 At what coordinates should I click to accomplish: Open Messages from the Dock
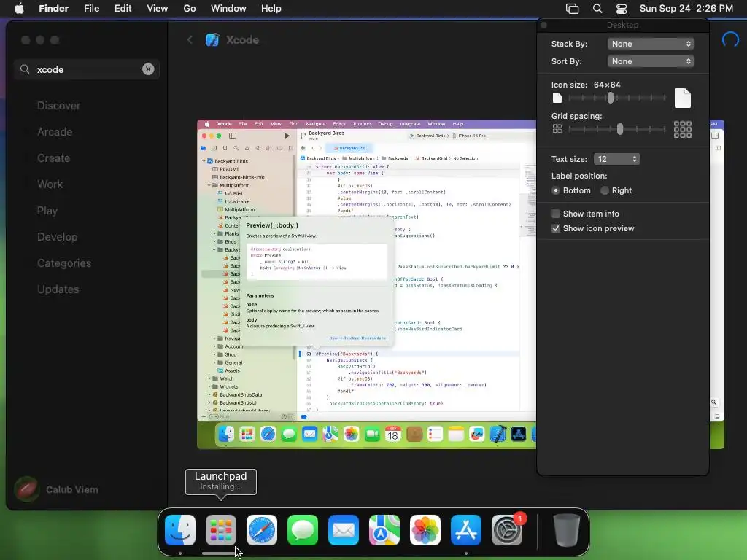(303, 530)
